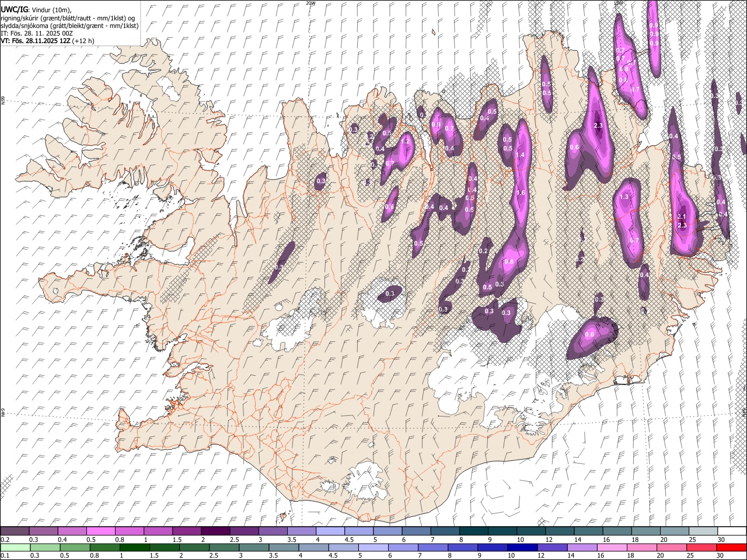Click the dark blue 10 swatch in bottom legend row

pyautogui.click(x=522, y=547)
